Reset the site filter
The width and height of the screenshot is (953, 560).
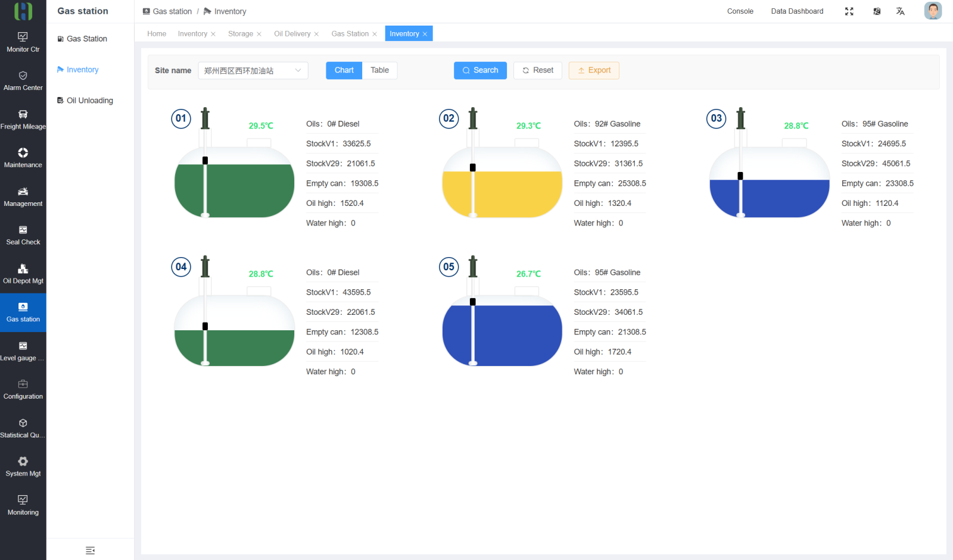(x=538, y=70)
